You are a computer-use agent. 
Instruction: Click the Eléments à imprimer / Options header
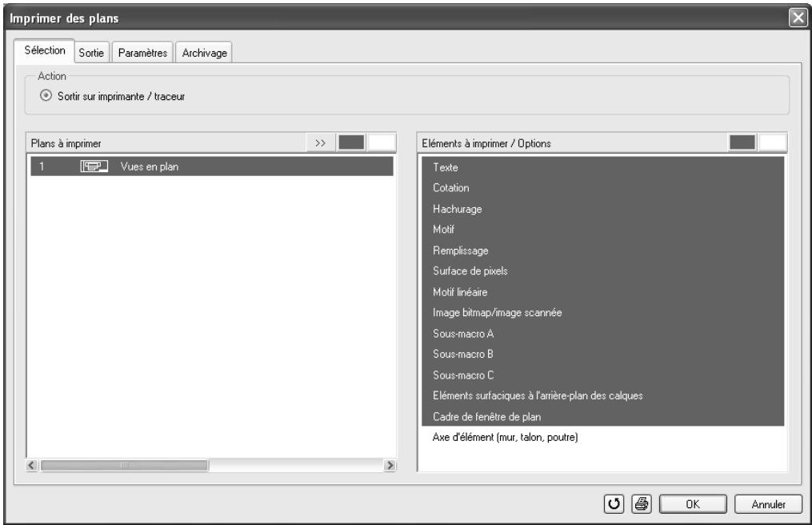pyautogui.click(x=572, y=143)
